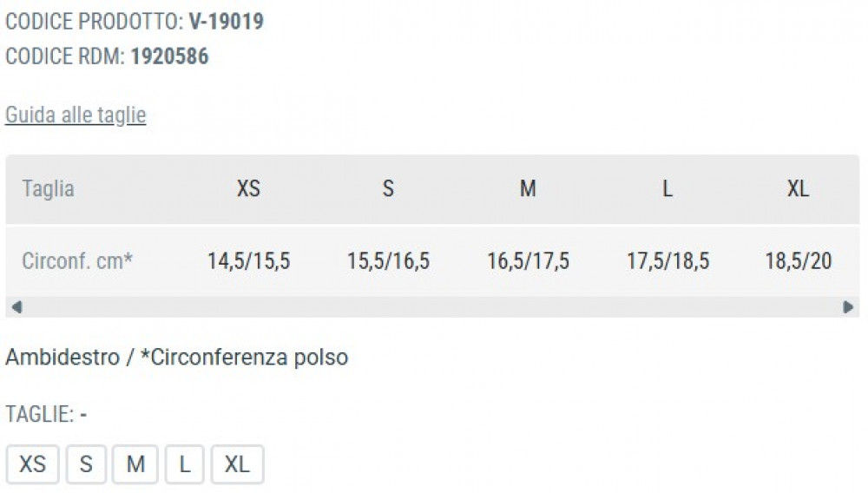The height and width of the screenshot is (493, 868).
Task: Choose size M option
Action: pos(135,464)
